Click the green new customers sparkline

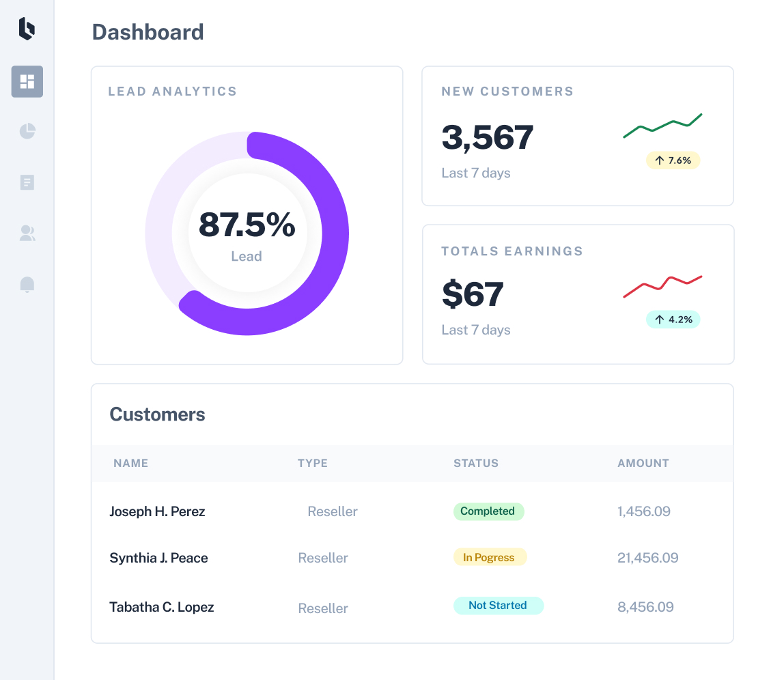[662, 126]
